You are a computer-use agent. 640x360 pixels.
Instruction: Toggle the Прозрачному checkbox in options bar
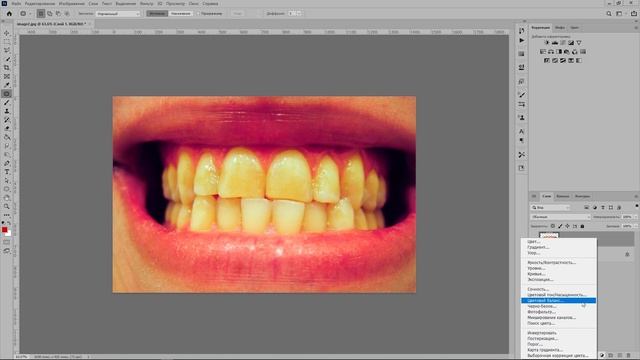[199, 13]
